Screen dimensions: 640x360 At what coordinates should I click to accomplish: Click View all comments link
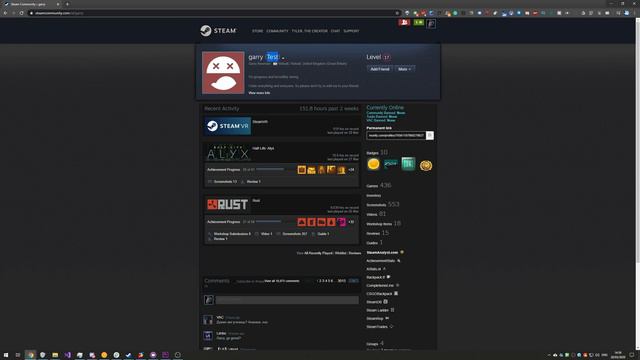tap(282, 281)
